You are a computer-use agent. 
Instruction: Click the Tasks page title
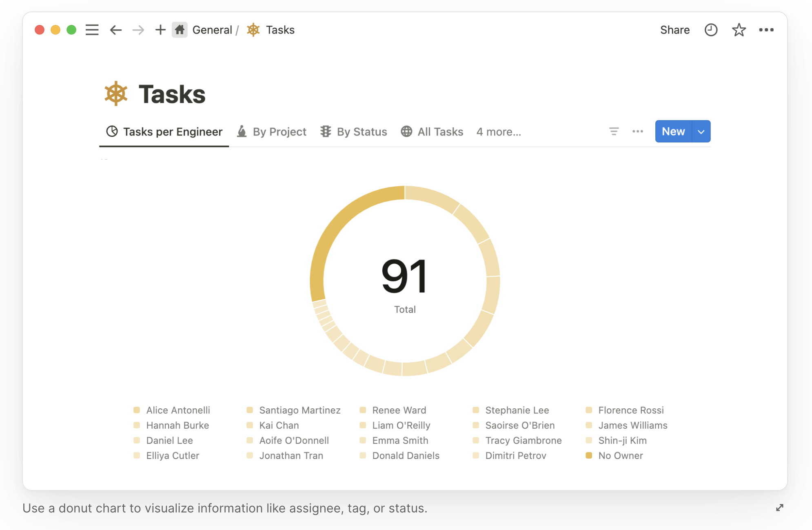[x=172, y=94]
